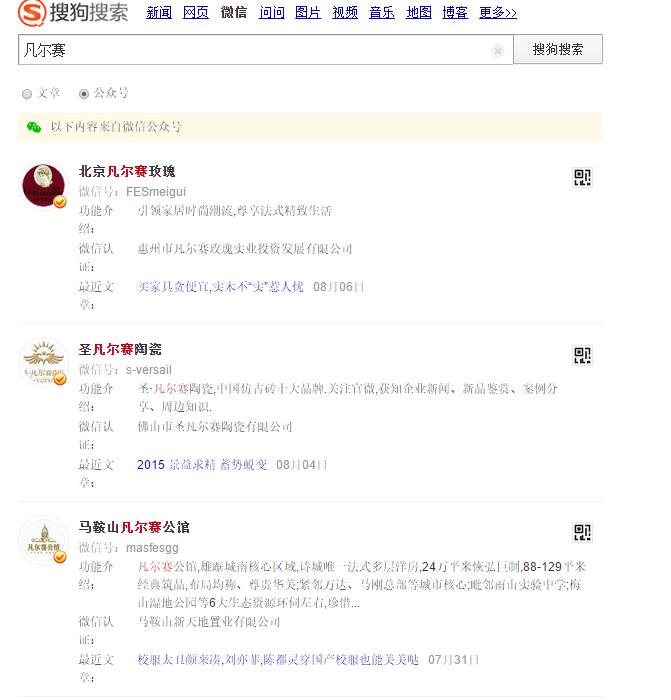This screenshot has width=671, height=700.
Task: Open the 圣凡尔赛陶瓷 account avatar
Action: tap(43, 362)
